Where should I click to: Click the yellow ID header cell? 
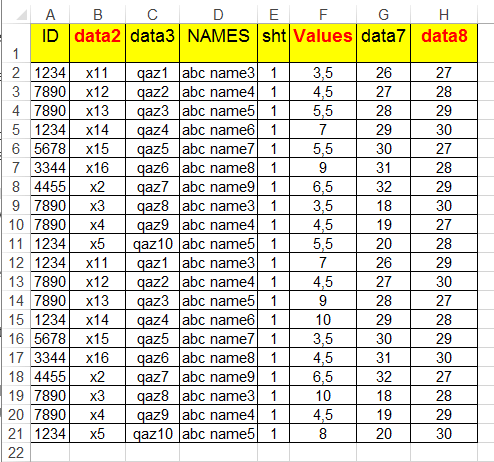tap(50, 43)
